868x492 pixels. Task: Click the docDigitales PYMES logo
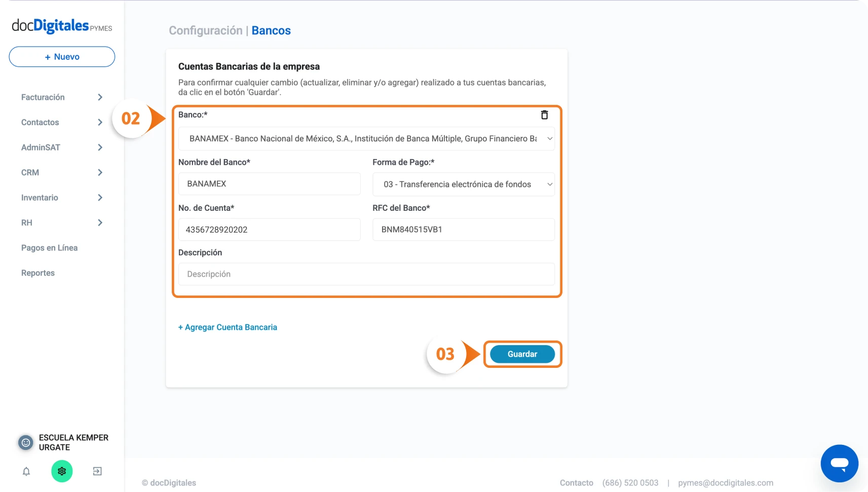point(62,26)
